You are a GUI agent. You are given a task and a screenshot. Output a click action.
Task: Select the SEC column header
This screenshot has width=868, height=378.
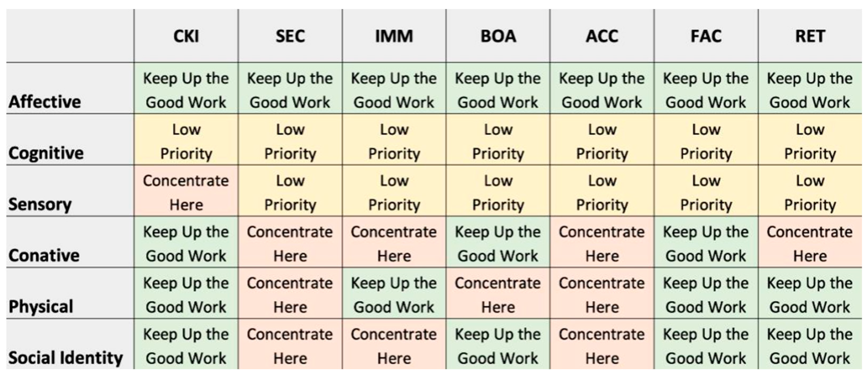tap(290, 36)
